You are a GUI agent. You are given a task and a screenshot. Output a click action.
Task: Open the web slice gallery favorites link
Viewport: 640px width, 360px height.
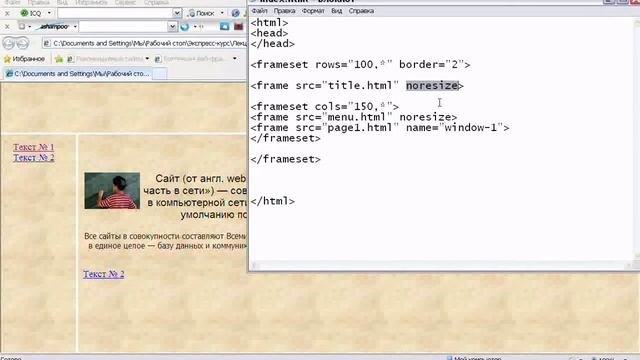(x=190, y=59)
